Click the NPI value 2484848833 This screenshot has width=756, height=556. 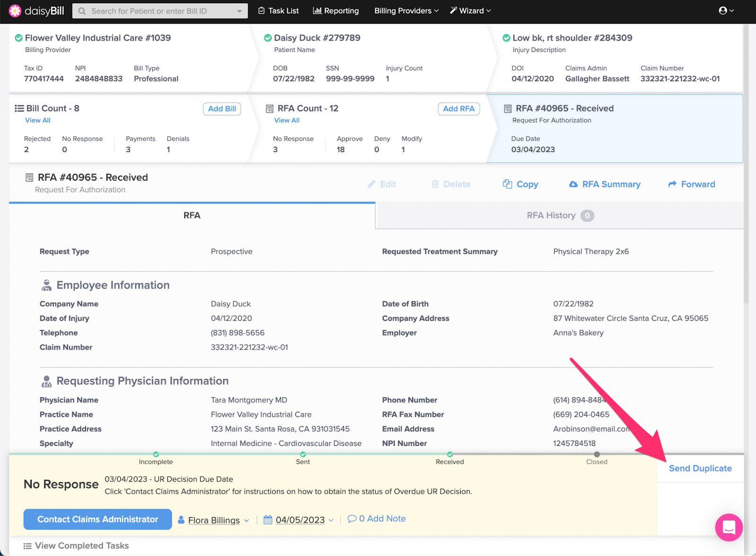99,79
